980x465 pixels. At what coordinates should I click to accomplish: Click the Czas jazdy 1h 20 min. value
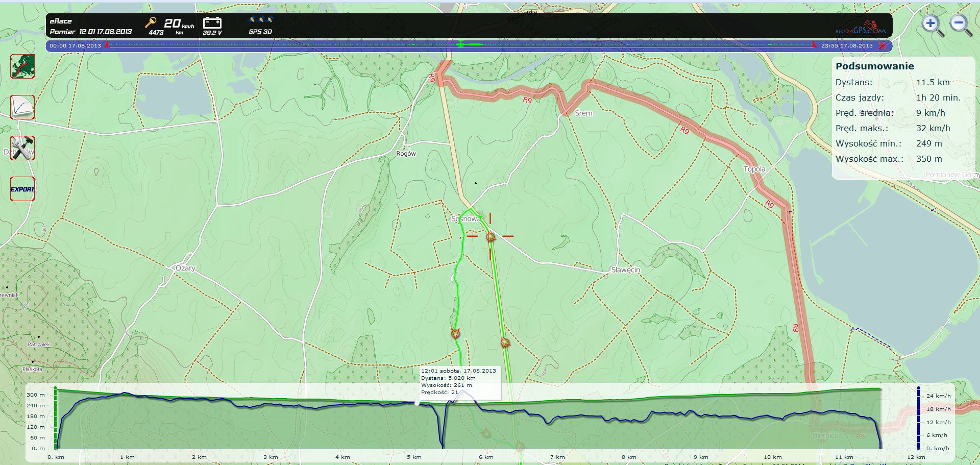pos(938,97)
